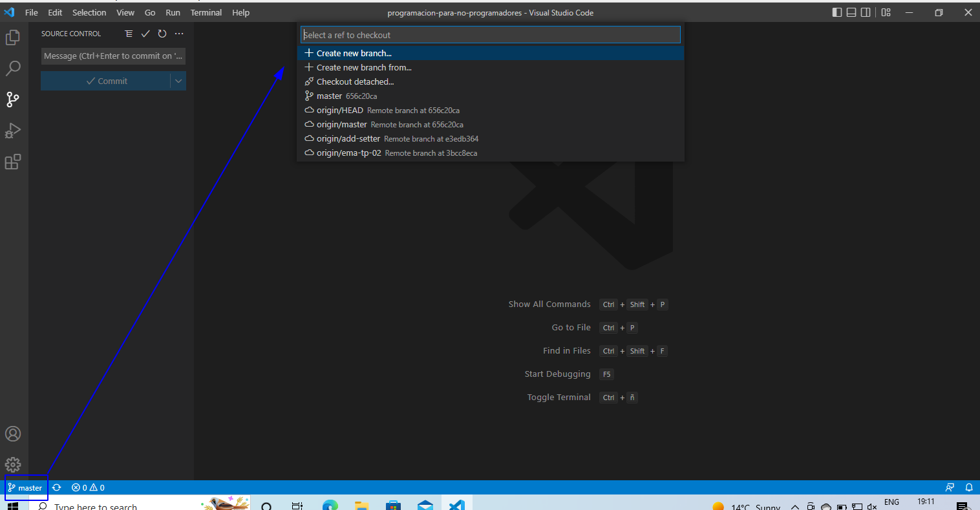Viewport: 980px width, 510px height.
Task: Open the Customize Layout icon
Action: coord(886,12)
